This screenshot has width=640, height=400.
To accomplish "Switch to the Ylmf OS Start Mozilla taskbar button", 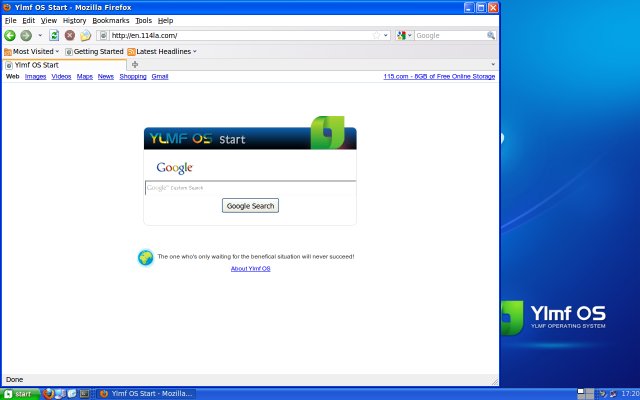I will [x=146, y=394].
